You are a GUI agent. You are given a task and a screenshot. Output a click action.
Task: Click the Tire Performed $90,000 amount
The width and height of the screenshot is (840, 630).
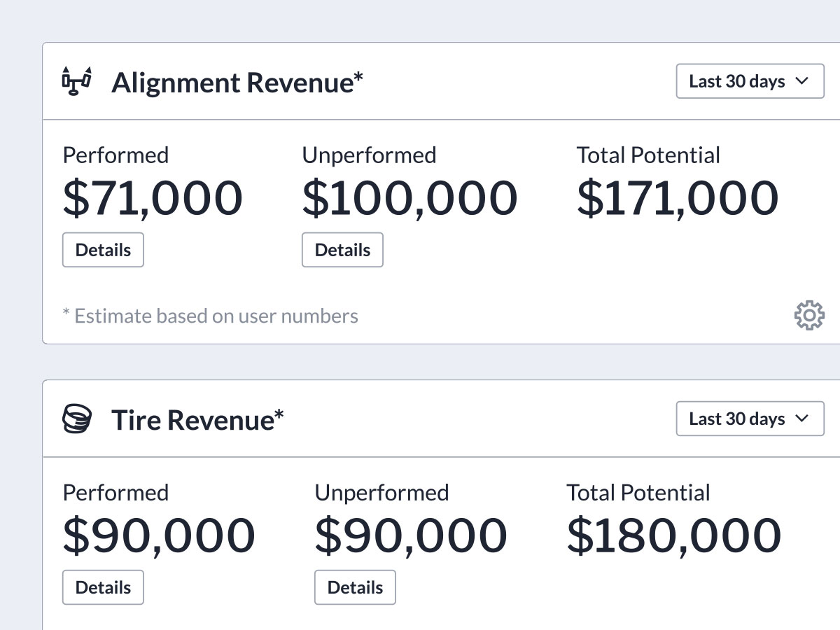(x=159, y=535)
